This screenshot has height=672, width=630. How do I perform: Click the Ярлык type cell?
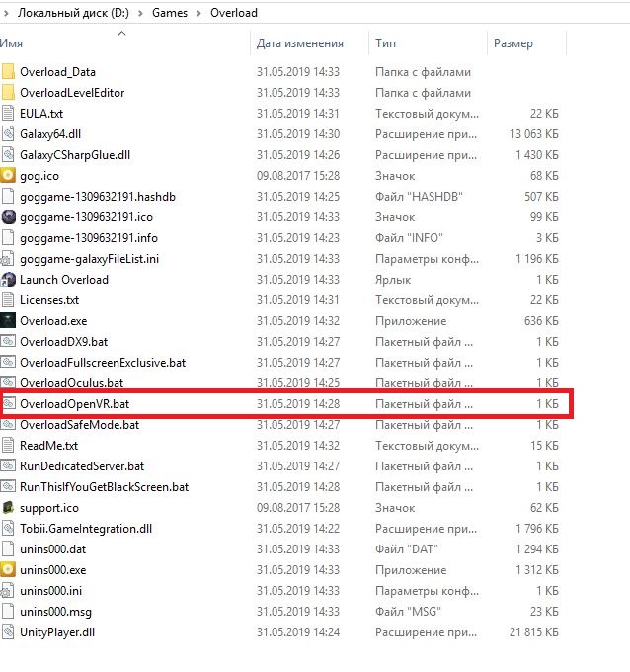coord(393,280)
